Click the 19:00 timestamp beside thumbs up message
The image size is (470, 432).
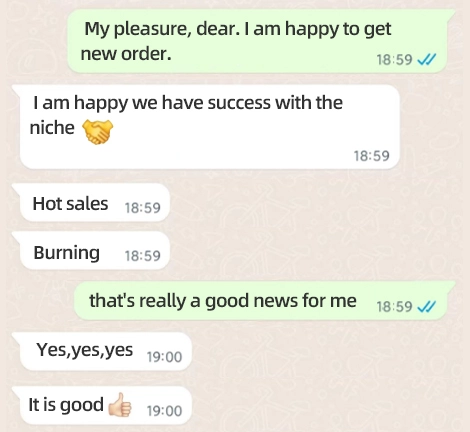[165, 411]
